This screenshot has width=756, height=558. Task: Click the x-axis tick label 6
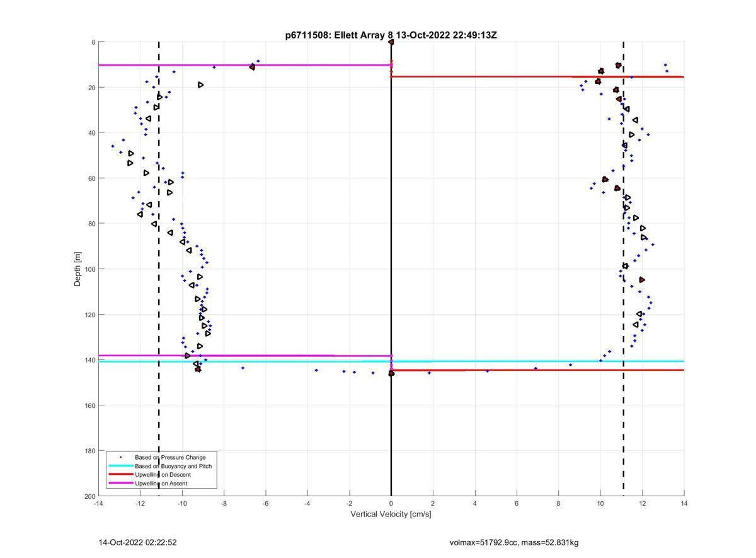pyautogui.click(x=517, y=503)
